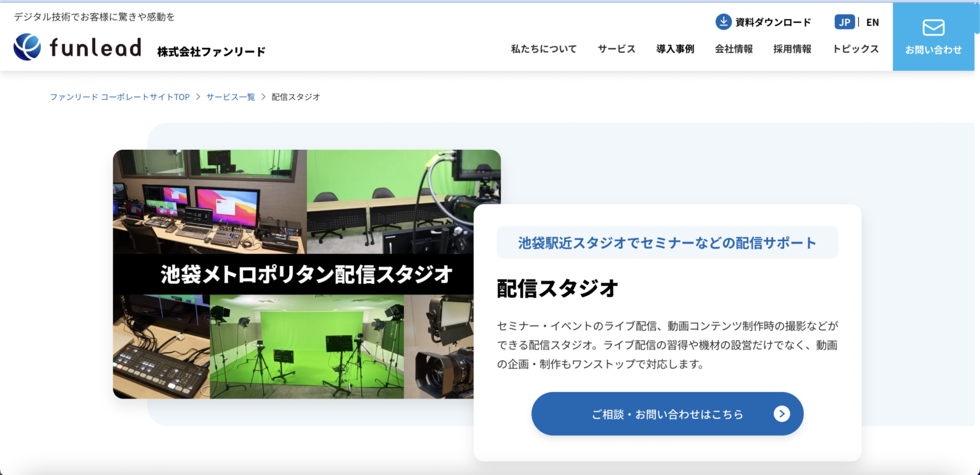Click ファンリード コーポレートサイトTOP breadcrumb link
Screen dimensions: 980x475
coord(119,96)
